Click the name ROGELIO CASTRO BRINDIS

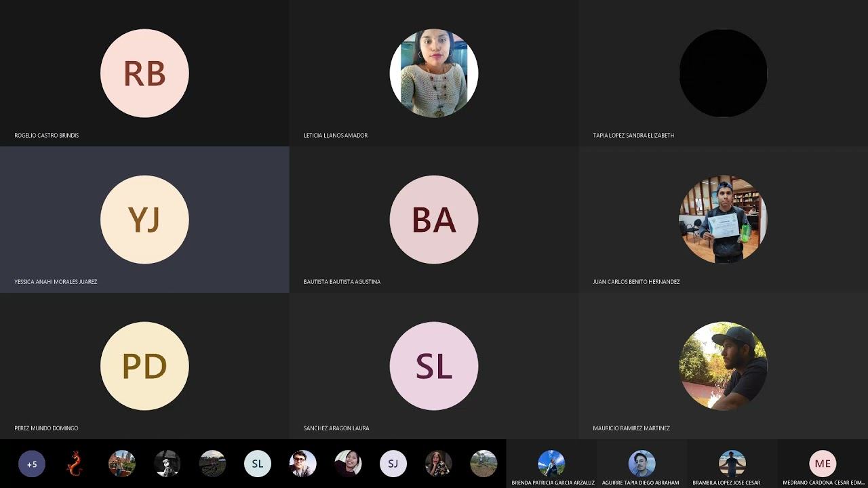(47, 136)
